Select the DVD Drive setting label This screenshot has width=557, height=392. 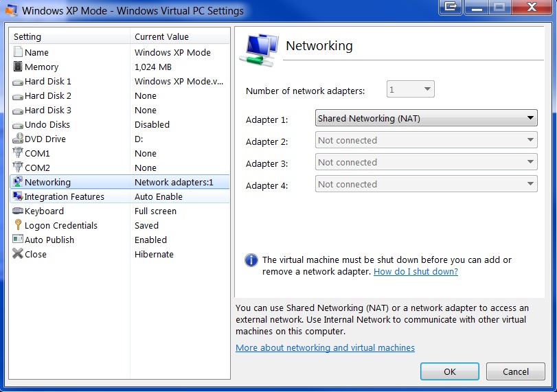tap(45, 139)
